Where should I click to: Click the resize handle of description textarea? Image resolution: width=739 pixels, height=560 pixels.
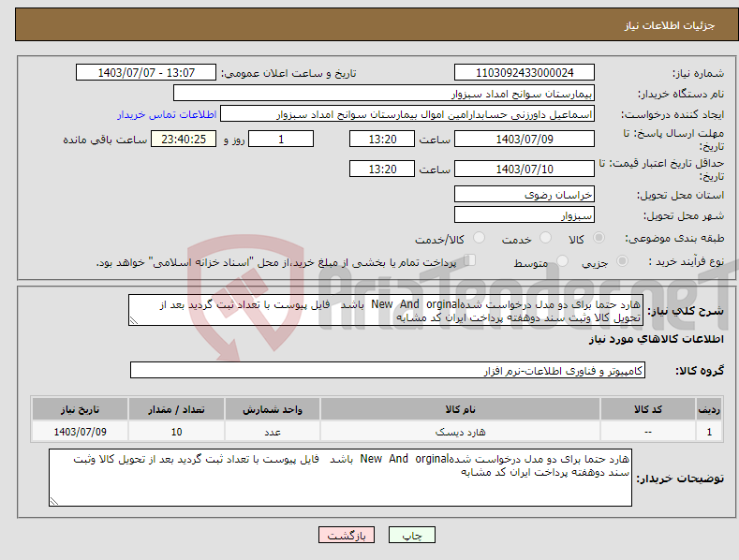point(134,320)
